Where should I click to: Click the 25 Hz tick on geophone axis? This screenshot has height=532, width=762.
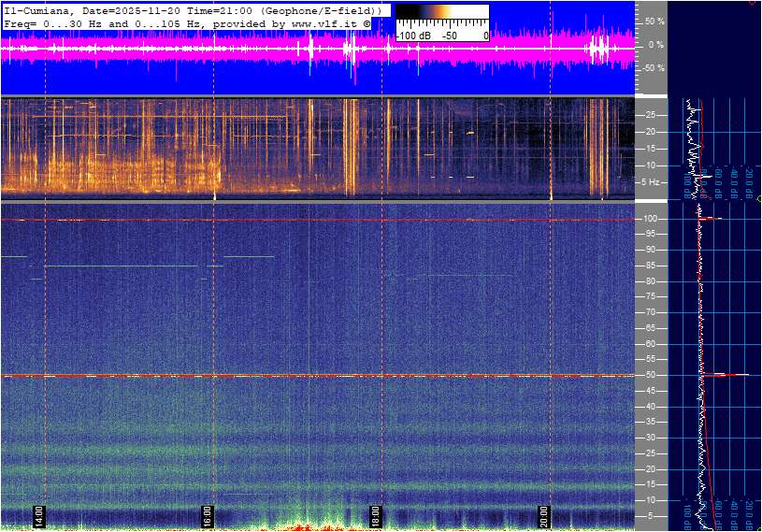[651, 115]
